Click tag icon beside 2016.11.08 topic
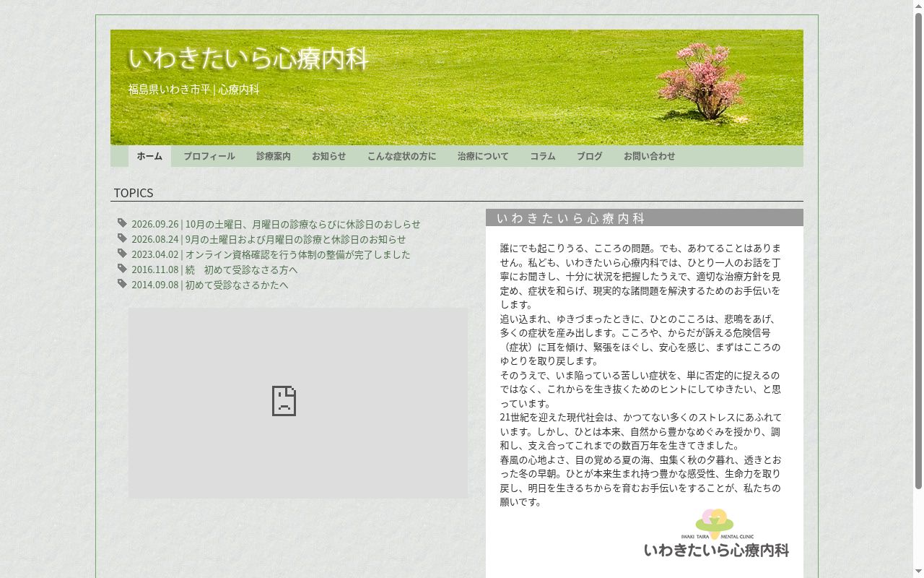The image size is (924, 578). [x=122, y=269]
